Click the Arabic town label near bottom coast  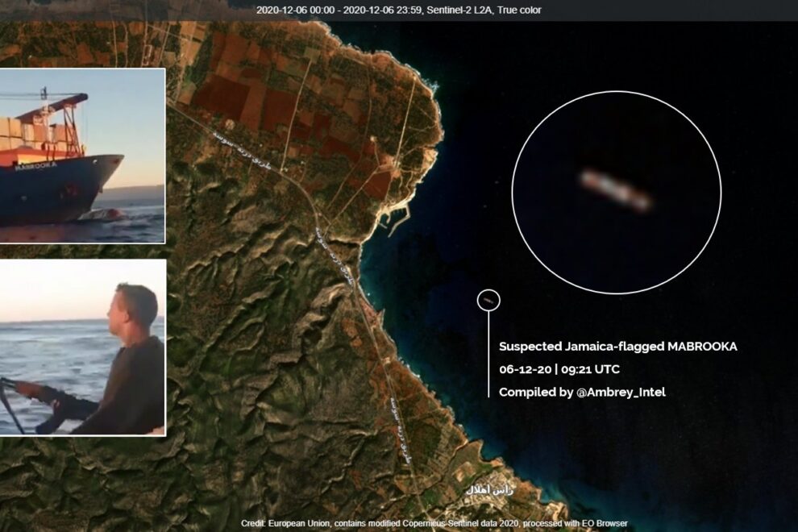489,490
